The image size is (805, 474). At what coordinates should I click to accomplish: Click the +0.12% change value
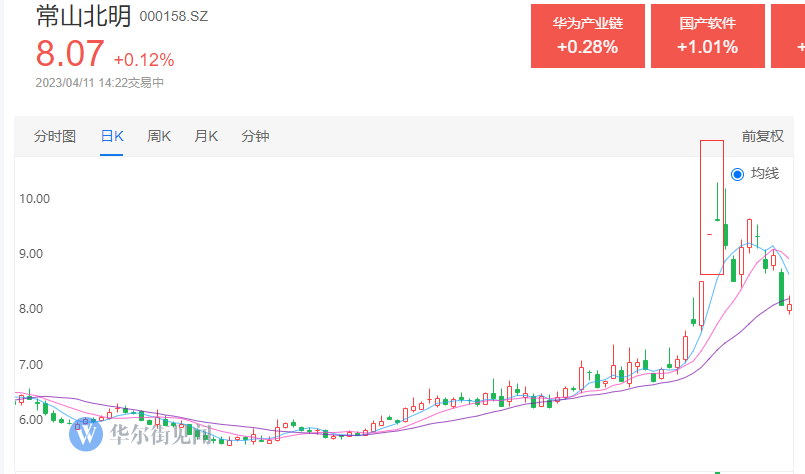(144, 60)
